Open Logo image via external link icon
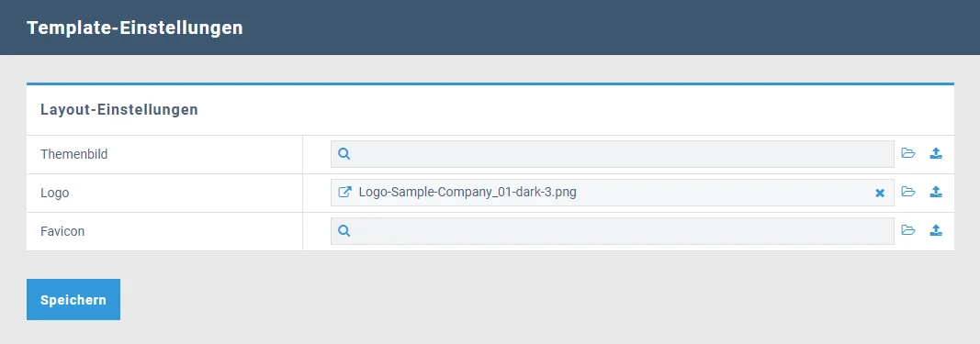Screen dimensions: 980x344 (x=344, y=193)
